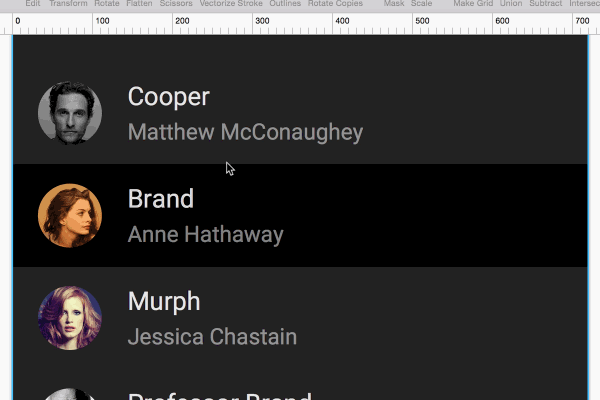Viewport: 600px width, 400px height.
Task: Apply the Subtract boolean operation
Action: point(545,4)
